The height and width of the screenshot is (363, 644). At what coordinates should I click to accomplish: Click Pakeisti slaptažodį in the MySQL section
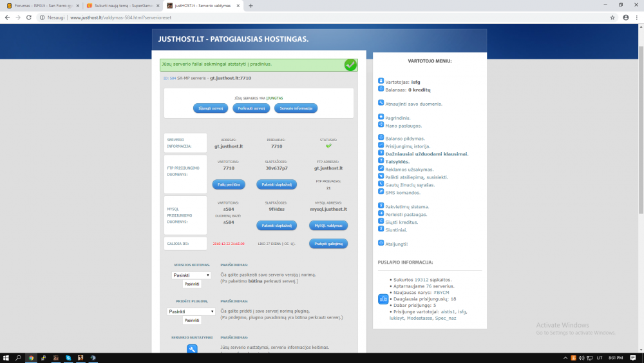[x=276, y=225]
